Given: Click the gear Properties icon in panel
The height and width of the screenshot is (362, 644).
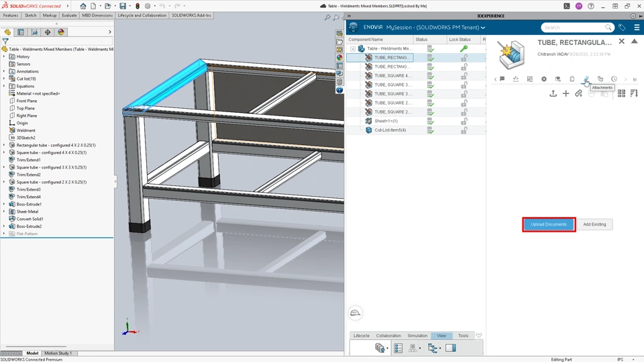Looking at the screenshot, I should [544, 79].
